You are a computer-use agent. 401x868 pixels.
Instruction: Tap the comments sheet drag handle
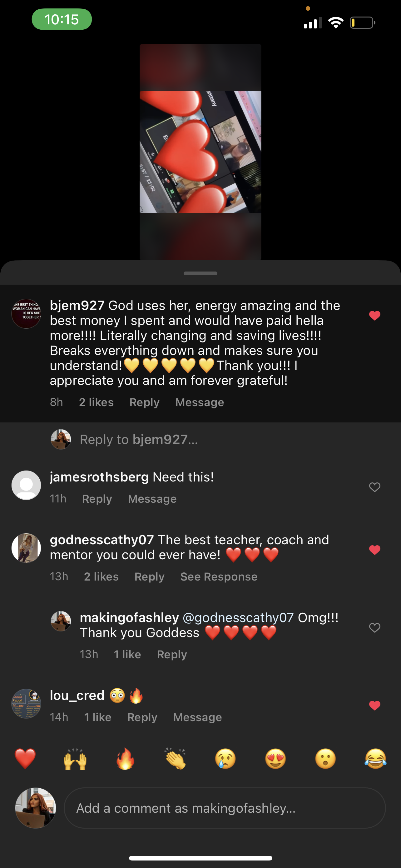pyautogui.click(x=200, y=273)
